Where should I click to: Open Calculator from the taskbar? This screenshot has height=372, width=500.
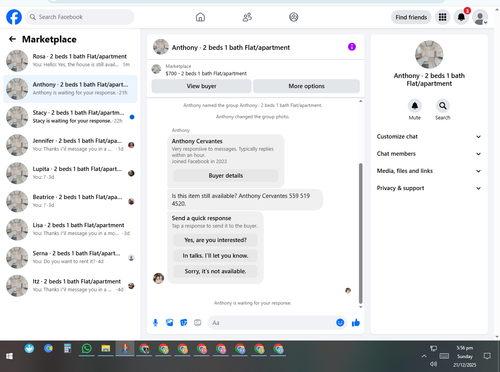point(68,349)
